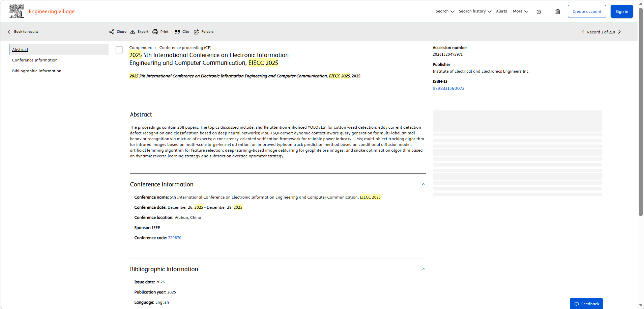Image resolution: width=644 pixels, height=309 pixels.
Task: Click the Folders icon
Action: 196,32
